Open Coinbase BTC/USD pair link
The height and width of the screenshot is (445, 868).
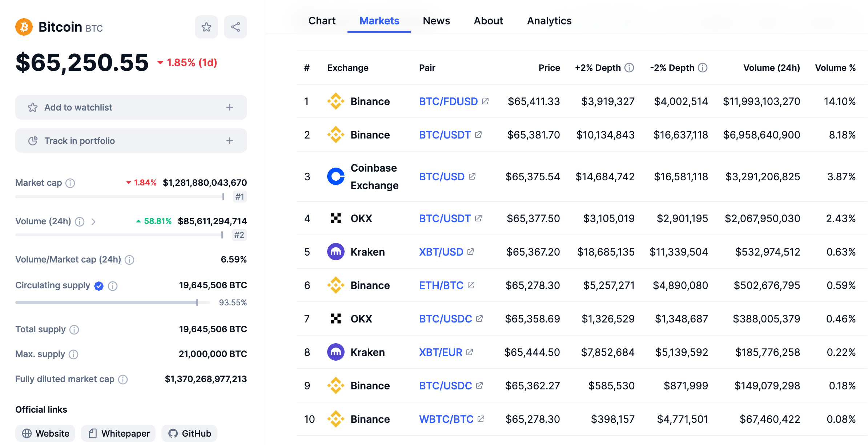coord(442,177)
